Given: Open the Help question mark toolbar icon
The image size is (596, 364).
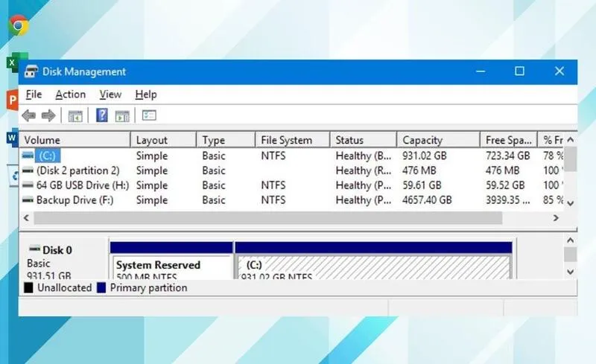Looking at the screenshot, I should (102, 115).
